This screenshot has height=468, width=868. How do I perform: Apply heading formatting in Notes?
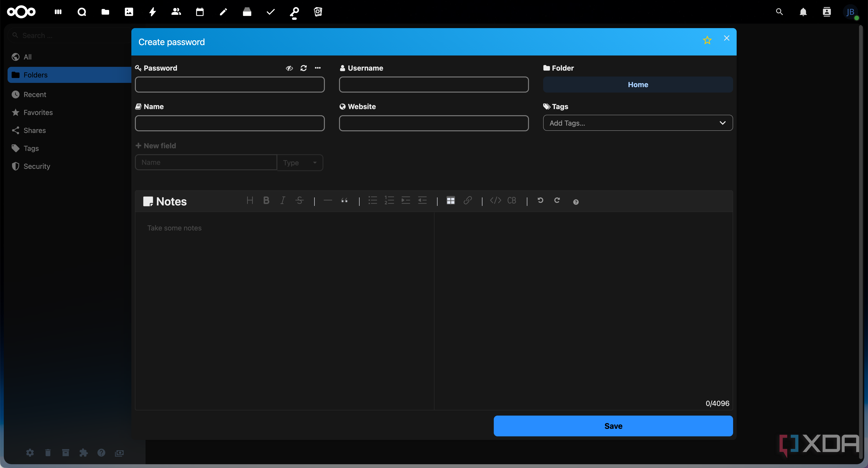coord(250,201)
